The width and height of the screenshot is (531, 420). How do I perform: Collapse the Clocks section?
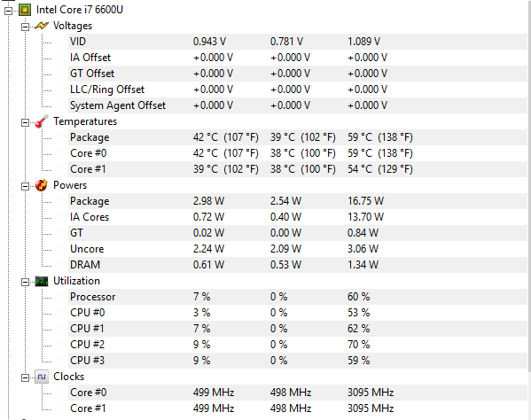click(x=25, y=377)
